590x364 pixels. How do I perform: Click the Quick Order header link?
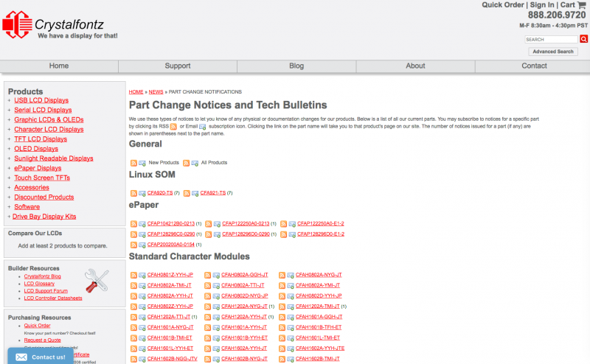503,5
